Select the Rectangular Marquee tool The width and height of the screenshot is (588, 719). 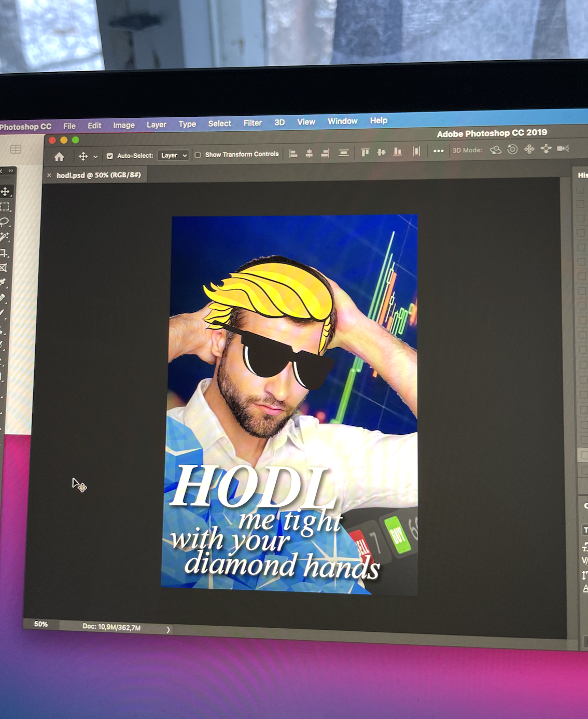point(5,207)
